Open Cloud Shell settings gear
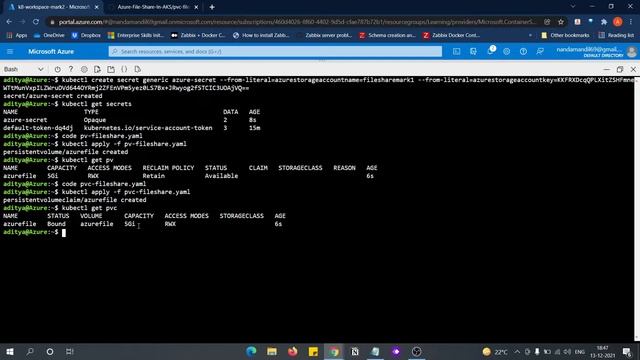 pos(84,69)
